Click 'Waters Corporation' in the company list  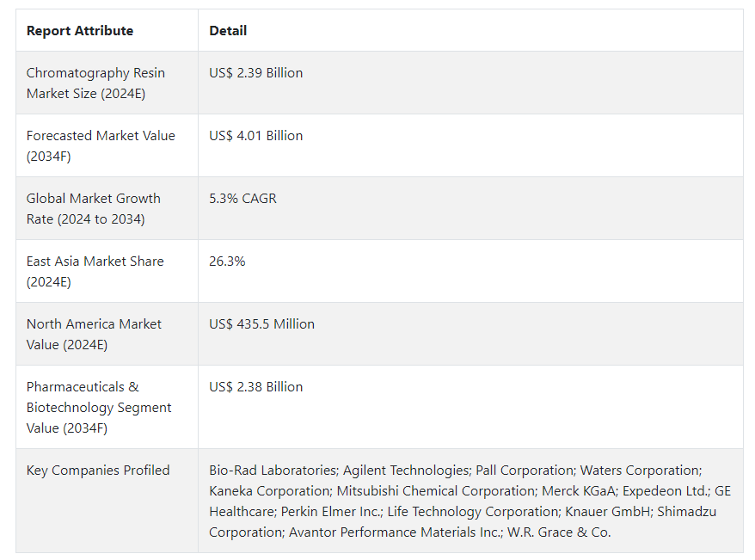coord(641,471)
